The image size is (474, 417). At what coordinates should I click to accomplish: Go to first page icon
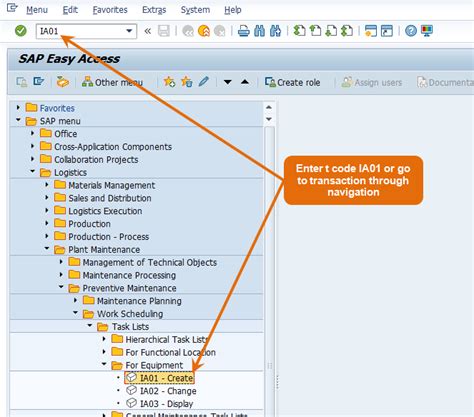[x=299, y=31]
